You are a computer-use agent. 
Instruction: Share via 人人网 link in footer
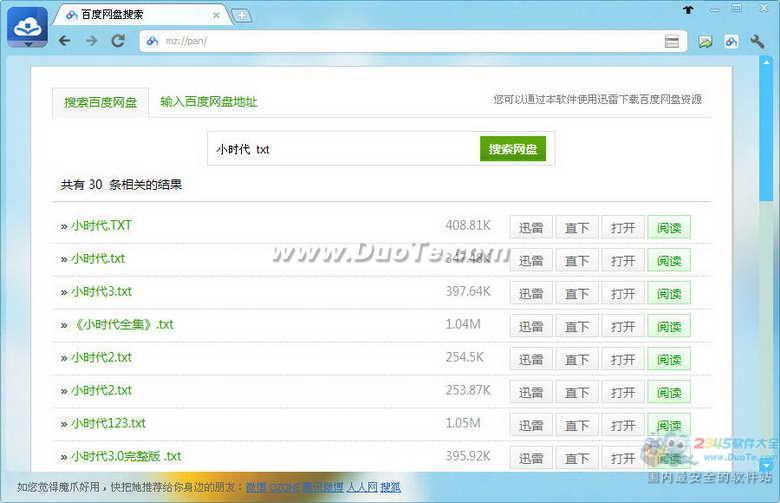click(x=362, y=487)
